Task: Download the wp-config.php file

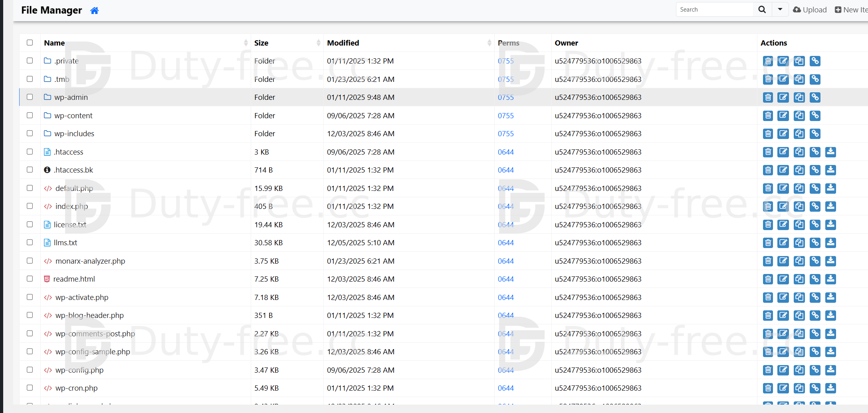Action: 830,370
